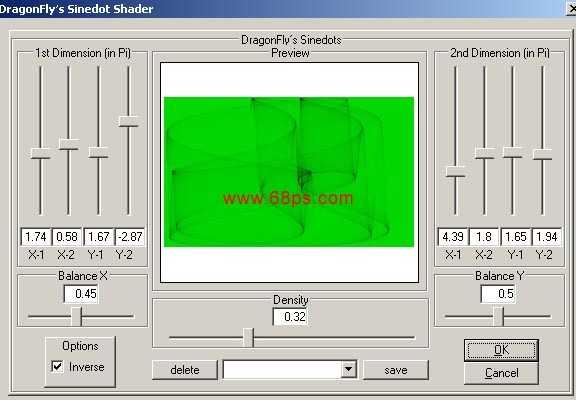Image resolution: width=576 pixels, height=400 pixels.
Task: Click the 1st Dimension Y-2 field -2.87
Action: 130,237
